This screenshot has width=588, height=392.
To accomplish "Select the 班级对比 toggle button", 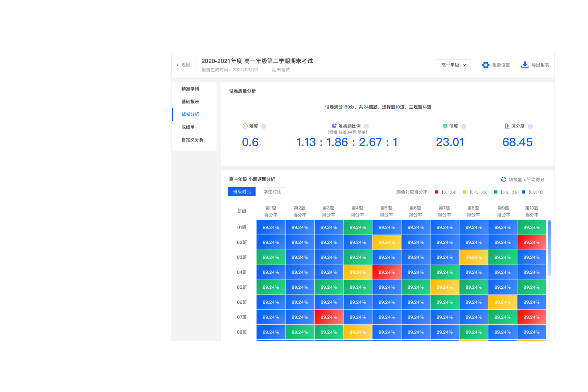I will (242, 192).
